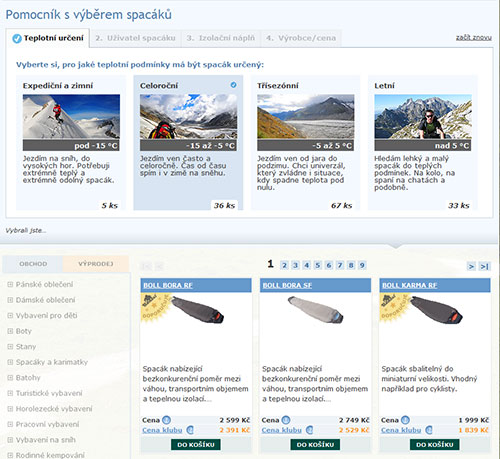Click the '-5 až 5 °C' temperature label
Image resolution: width=500 pixels, height=459 pixels.
(332, 146)
